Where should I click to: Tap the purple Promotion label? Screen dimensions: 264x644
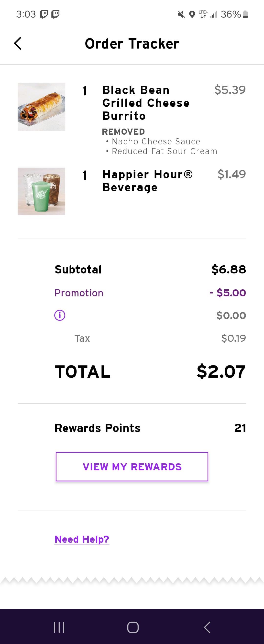(x=79, y=293)
